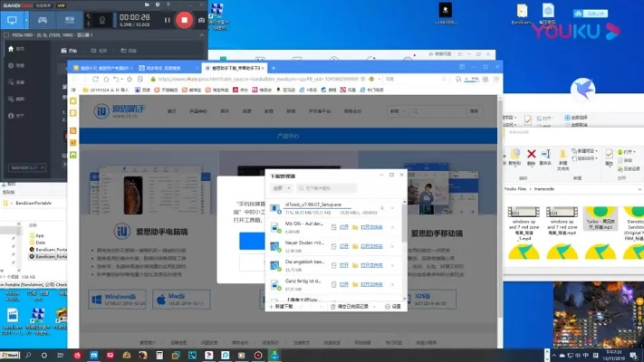The image size is (644, 362).
Task: Open the search category dropdown on the website
Action: pos(398,111)
